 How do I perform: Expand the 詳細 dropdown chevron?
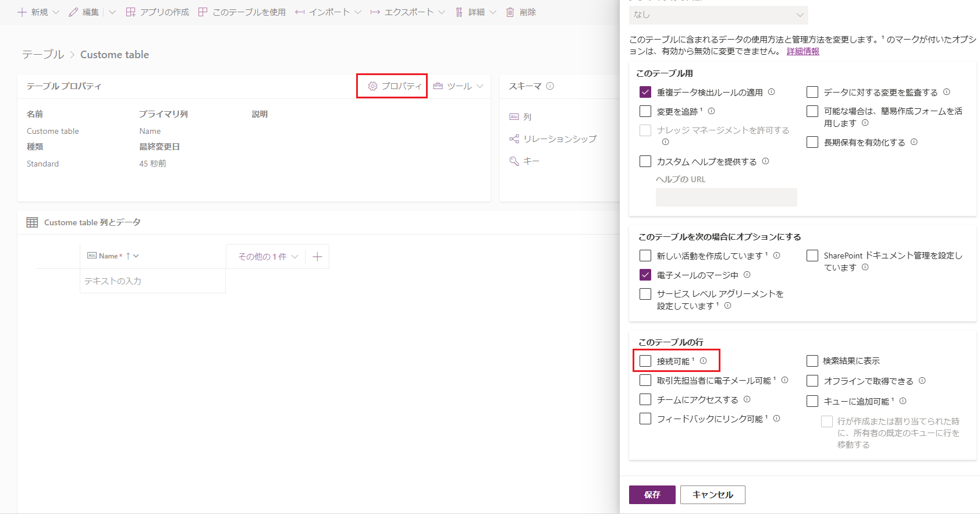click(x=493, y=12)
